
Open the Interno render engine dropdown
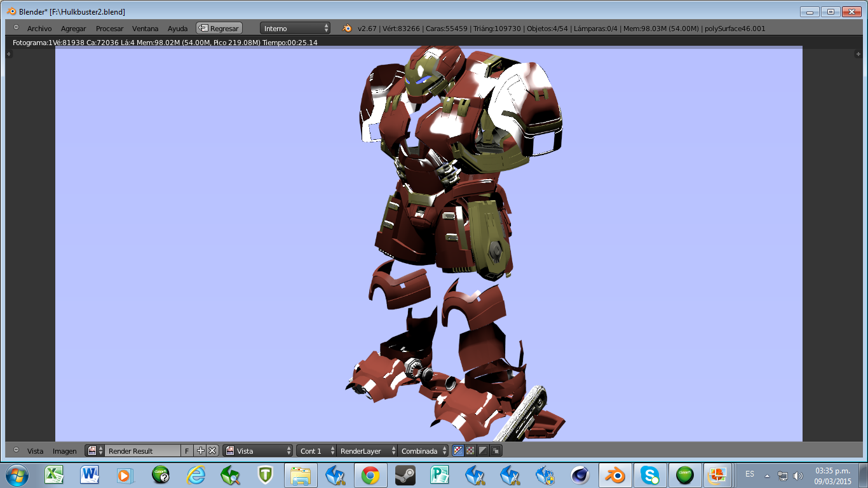295,28
